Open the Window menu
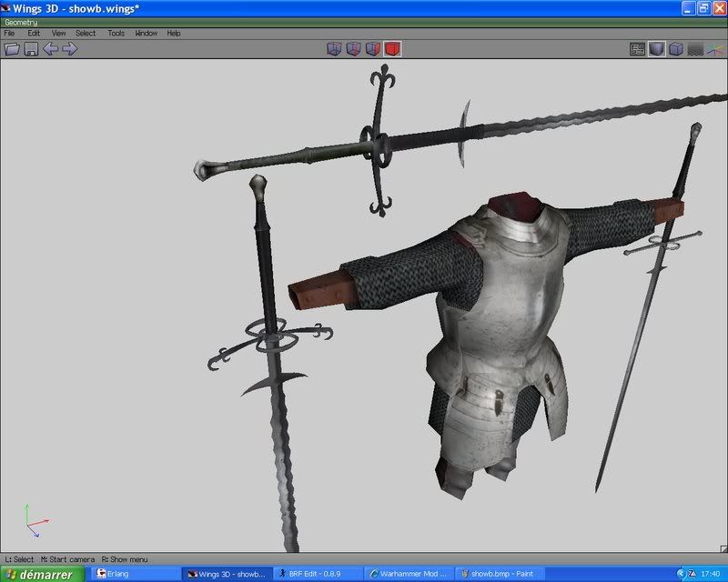The height and width of the screenshot is (582, 728). 146,34
